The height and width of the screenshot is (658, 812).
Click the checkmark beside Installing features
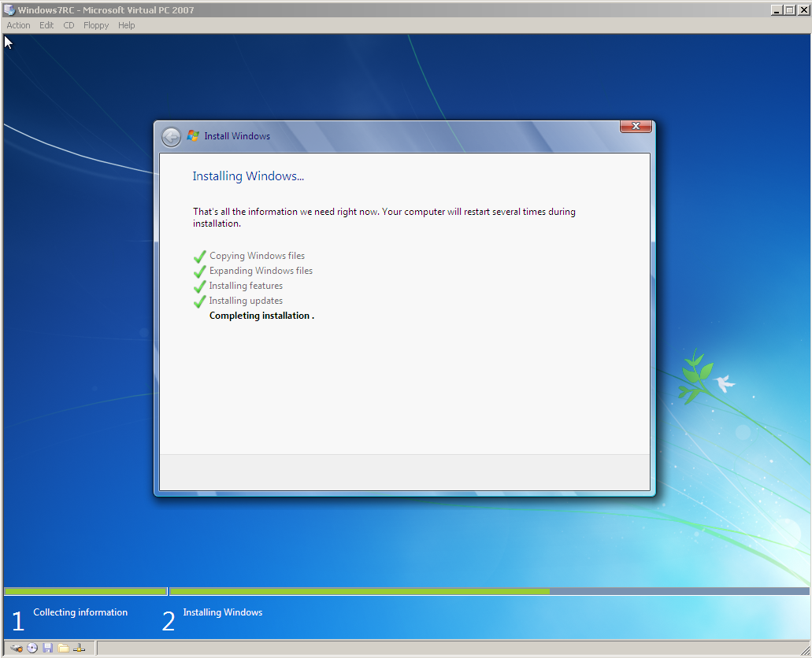pyautogui.click(x=200, y=286)
